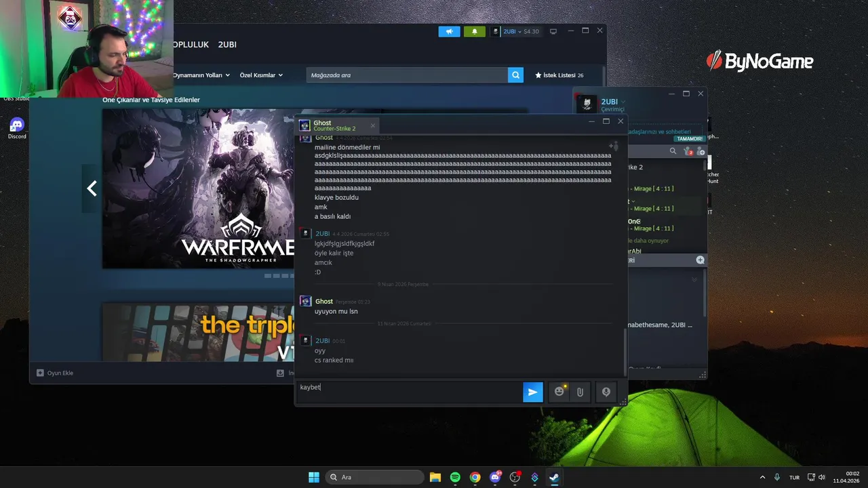Image resolution: width=868 pixels, height=488 pixels.
Task: Open the emoticon picker in chat
Action: pyautogui.click(x=559, y=392)
